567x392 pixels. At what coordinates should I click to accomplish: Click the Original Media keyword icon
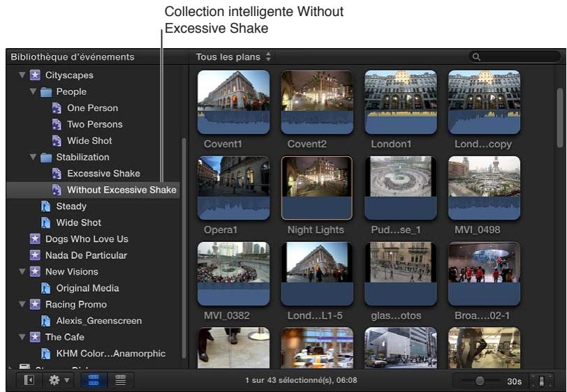[45, 288]
